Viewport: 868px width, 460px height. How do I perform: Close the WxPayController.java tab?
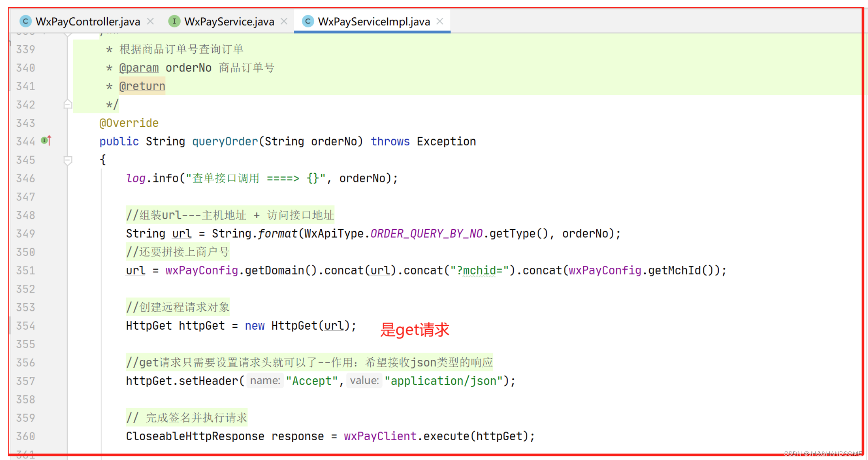click(150, 21)
